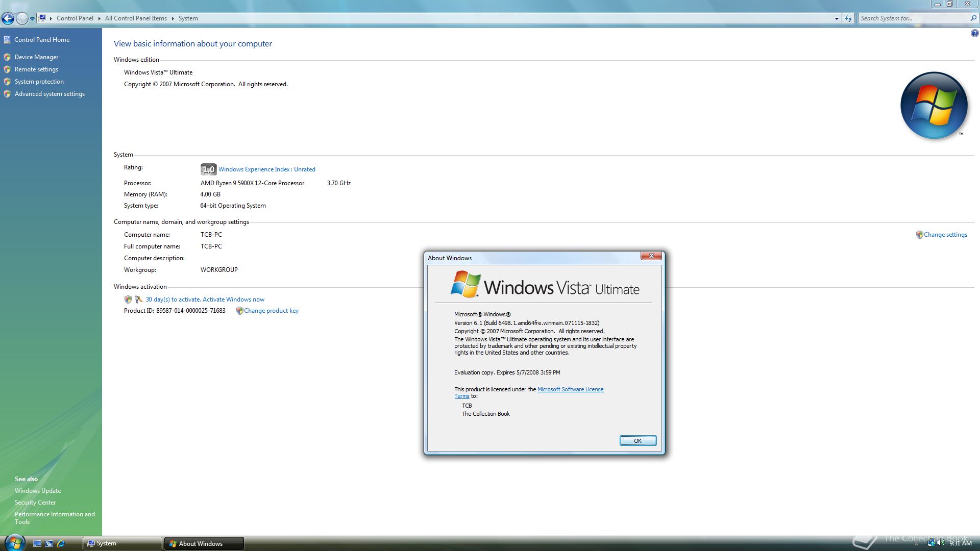980x551 pixels.
Task: Open Remote settings from sidebar
Action: (x=36, y=69)
